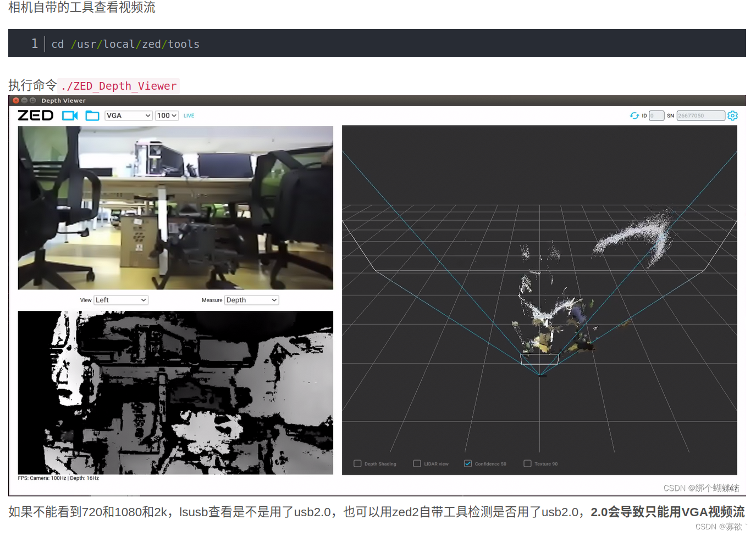Click the CSDN watermark link
Image resolution: width=756 pixels, height=536 pixels.
[702, 488]
